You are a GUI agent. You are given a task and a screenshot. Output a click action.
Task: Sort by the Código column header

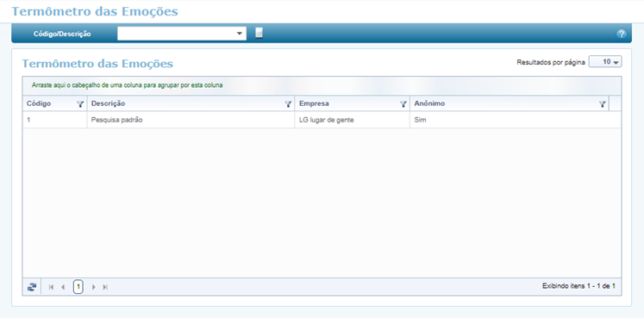click(x=39, y=103)
